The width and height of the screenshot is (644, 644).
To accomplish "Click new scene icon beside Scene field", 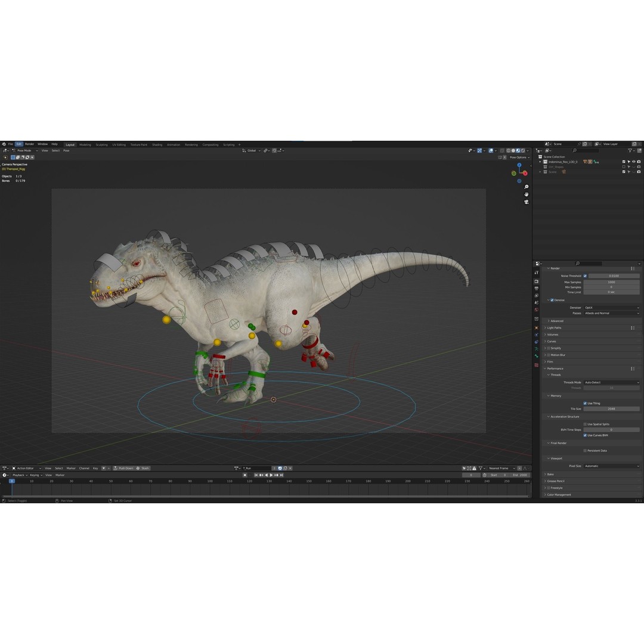I will pyautogui.click(x=585, y=144).
